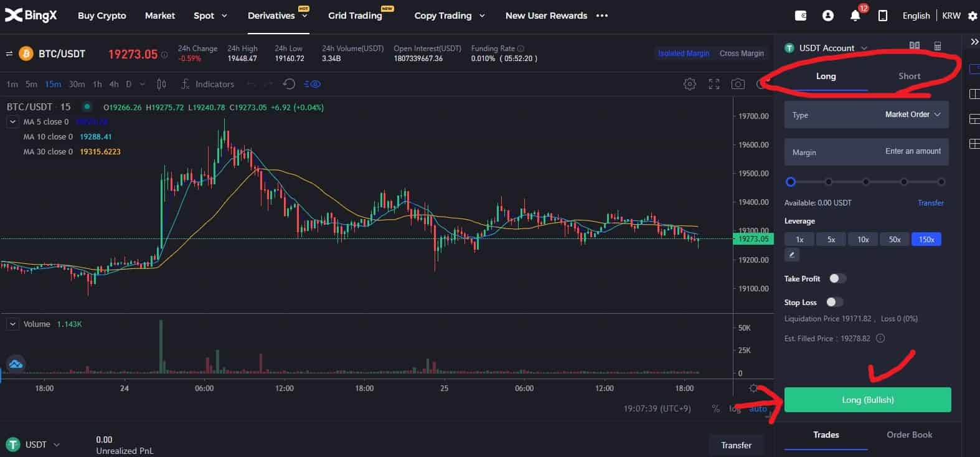The image size is (980, 457).
Task: Click the margin percentage slider handle
Action: click(x=791, y=182)
